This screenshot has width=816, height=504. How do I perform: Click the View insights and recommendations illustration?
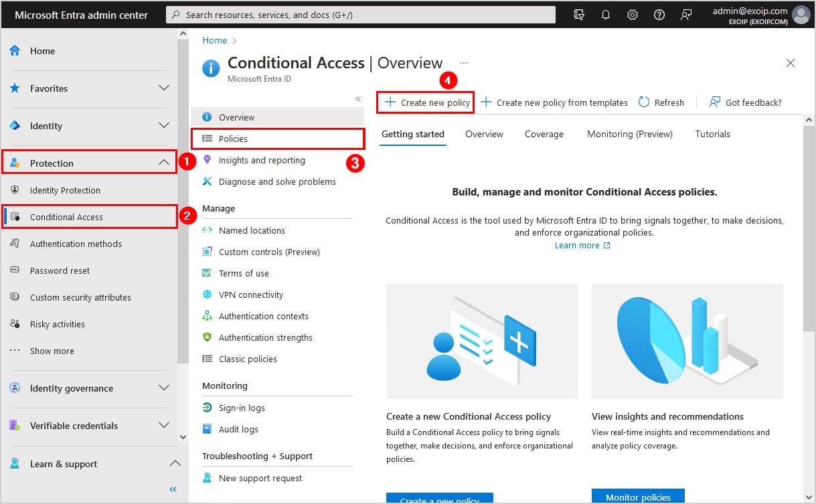[687, 341]
